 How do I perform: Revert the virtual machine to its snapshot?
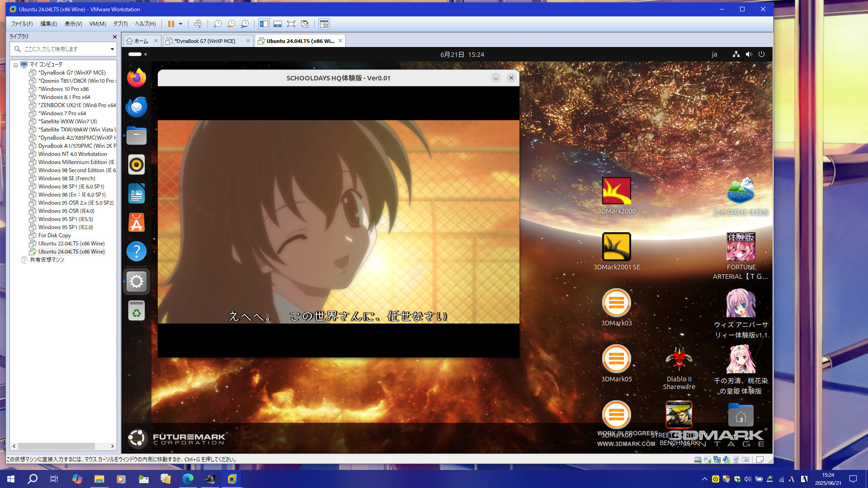(x=231, y=24)
